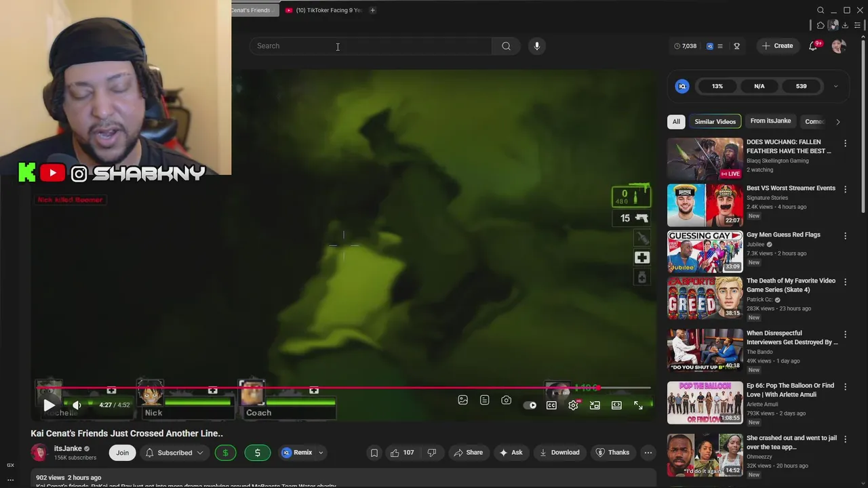Toggle autoplay switch in the player
Image resolution: width=868 pixels, height=488 pixels.
(530, 405)
